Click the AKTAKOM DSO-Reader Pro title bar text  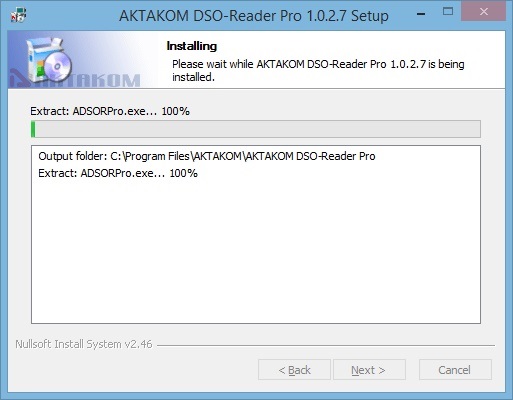[254, 15]
